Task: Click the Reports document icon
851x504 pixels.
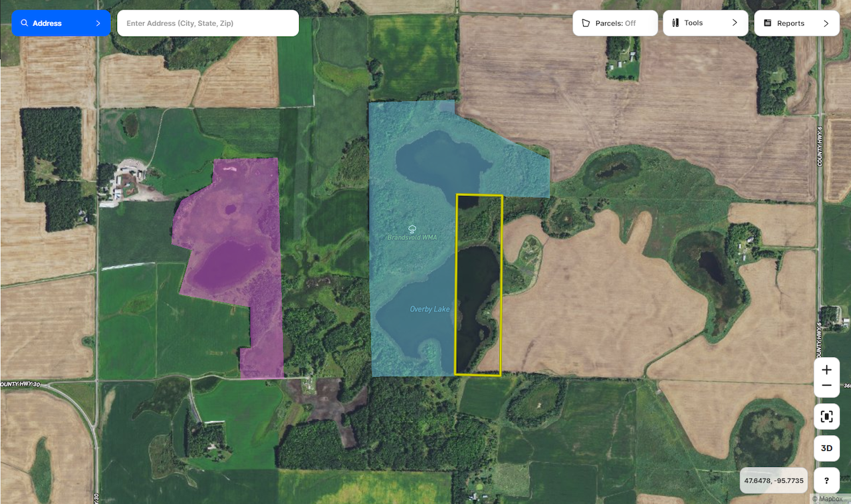Action: point(767,23)
